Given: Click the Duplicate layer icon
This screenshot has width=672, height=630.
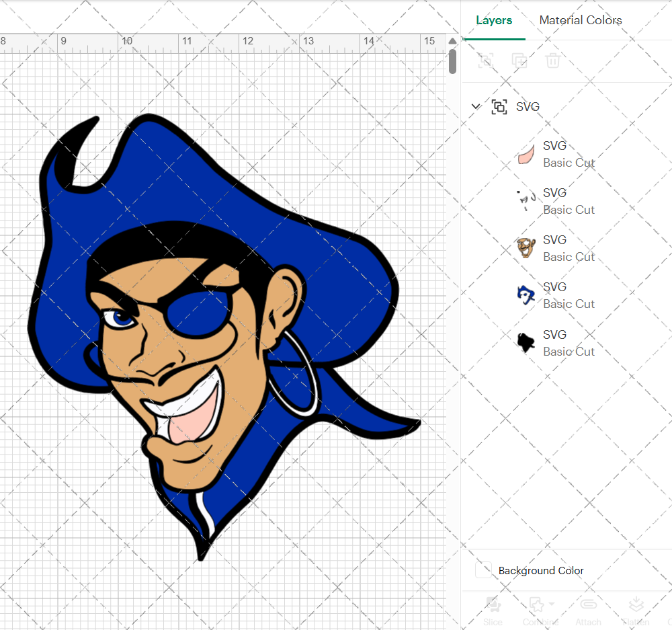Looking at the screenshot, I should (519, 61).
